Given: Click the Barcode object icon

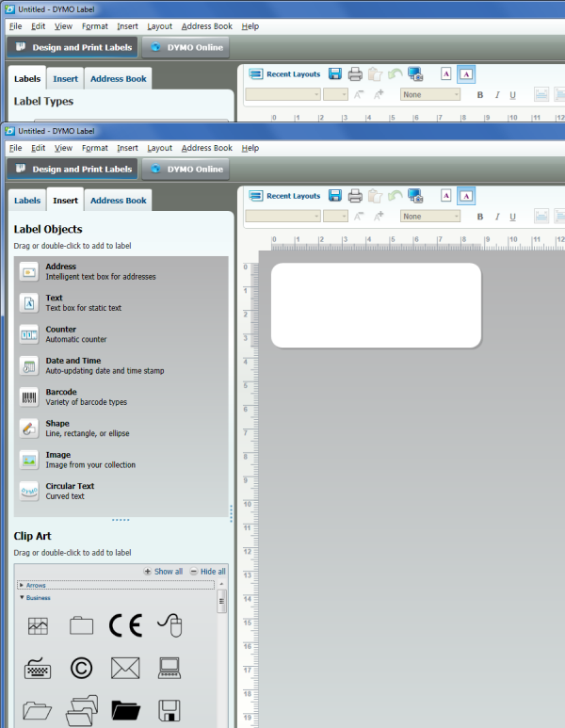Looking at the screenshot, I should pos(29,397).
